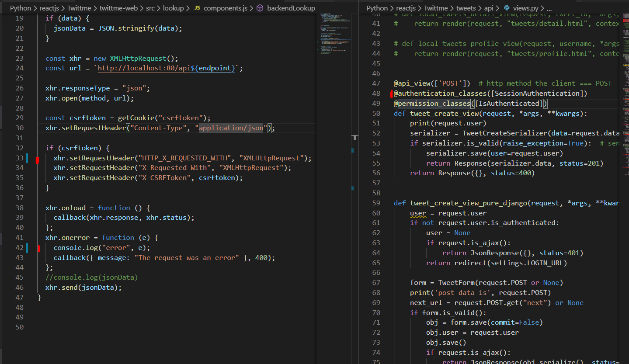This screenshot has width=629, height=364.
Task: Click 'SessionAuthentication' on line 48
Action: (x=537, y=93)
